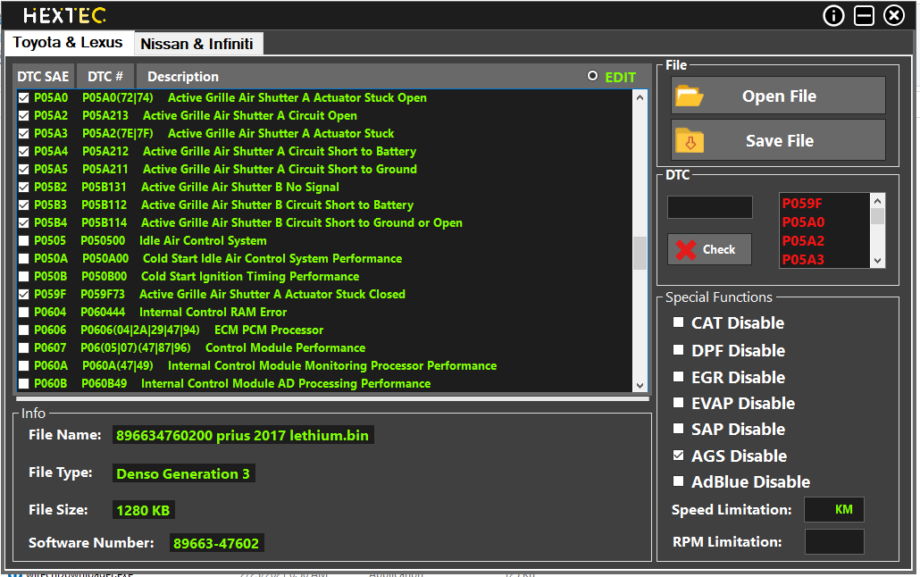The image size is (920, 577).
Task: Click the 'P0606(04|2A|29|47|94)' DTC number cell
Action: pos(140,330)
